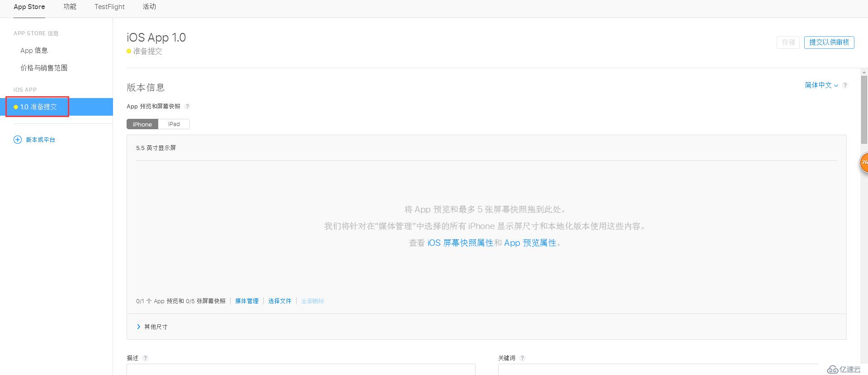Screen dimensions: 868x375
Task: Open the iOS 屏幕快照属性 link
Action: pos(460,243)
